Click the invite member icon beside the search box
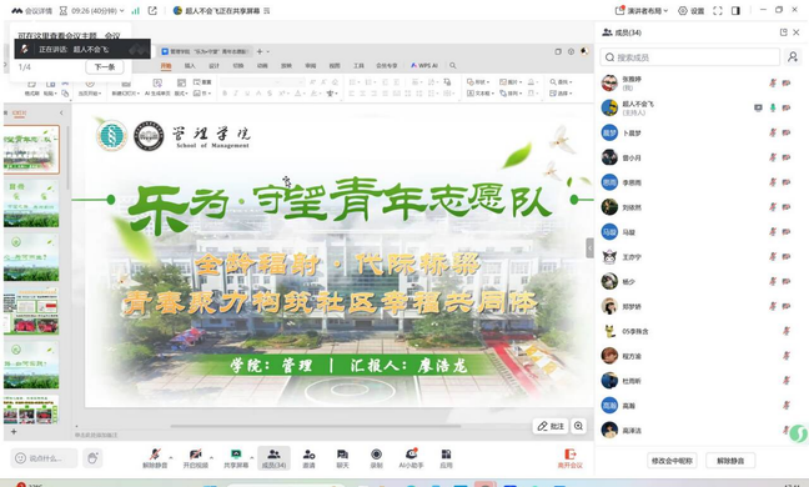This screenshot has width=810, height=487. tap(792, 57)
